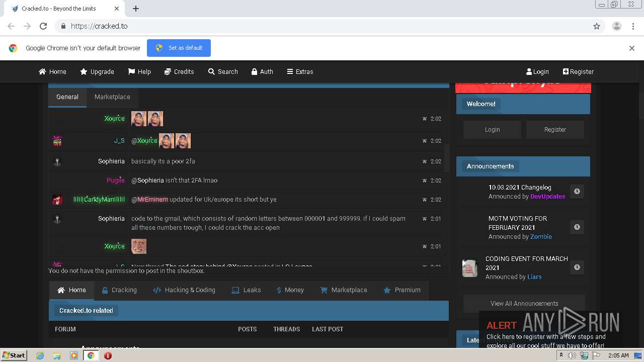Click Xource username in first shoutbox row
This screenshot has height=362, width=644.
click(114, 119)
